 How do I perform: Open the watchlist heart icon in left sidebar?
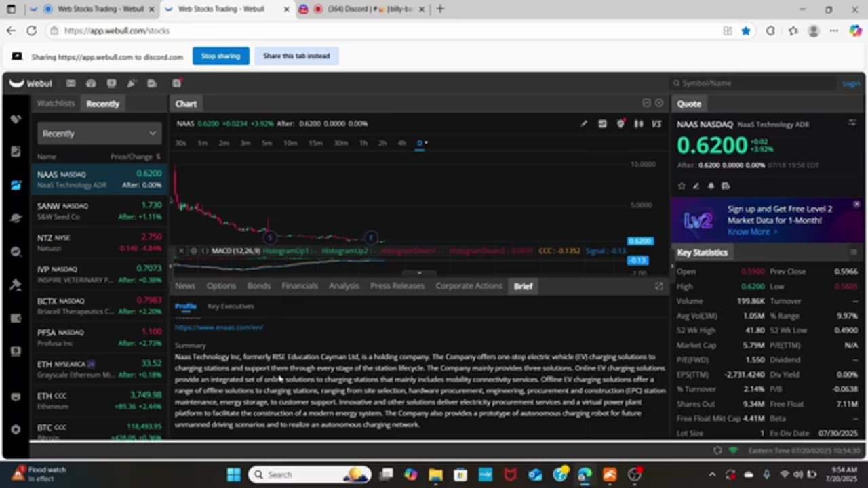(x=16, y=119)
